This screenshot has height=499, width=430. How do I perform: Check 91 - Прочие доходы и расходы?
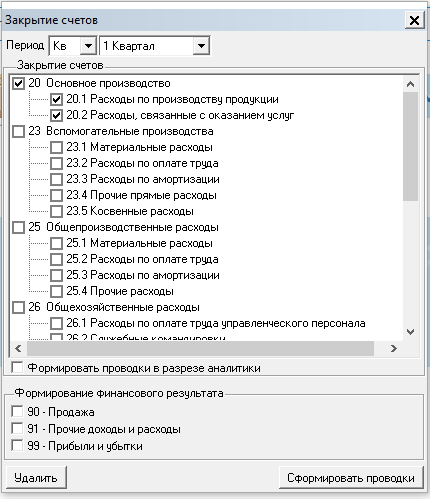click(x=17, y=429)
